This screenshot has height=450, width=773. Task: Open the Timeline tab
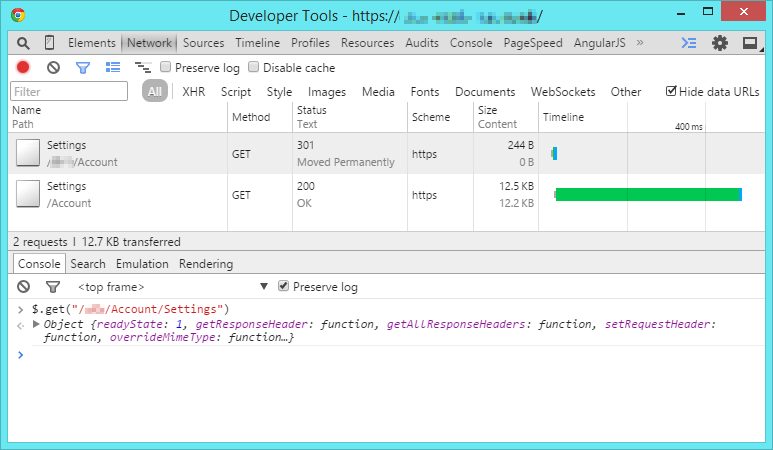258,43
